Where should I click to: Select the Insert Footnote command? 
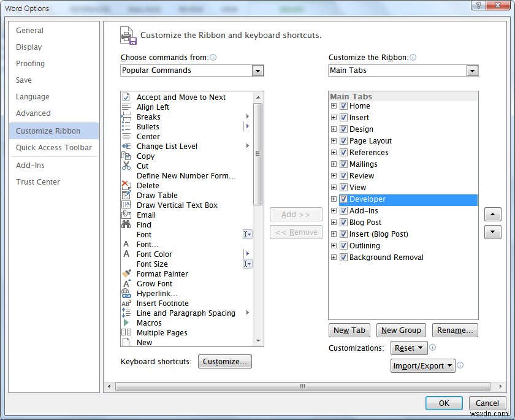tap(162, 303)
